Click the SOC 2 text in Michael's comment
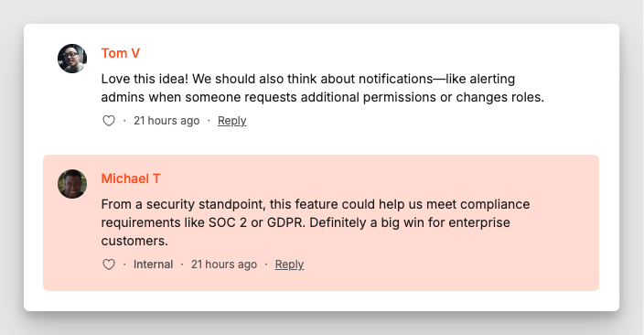Screen dimensions: 644x335 (x=228, y=222)
